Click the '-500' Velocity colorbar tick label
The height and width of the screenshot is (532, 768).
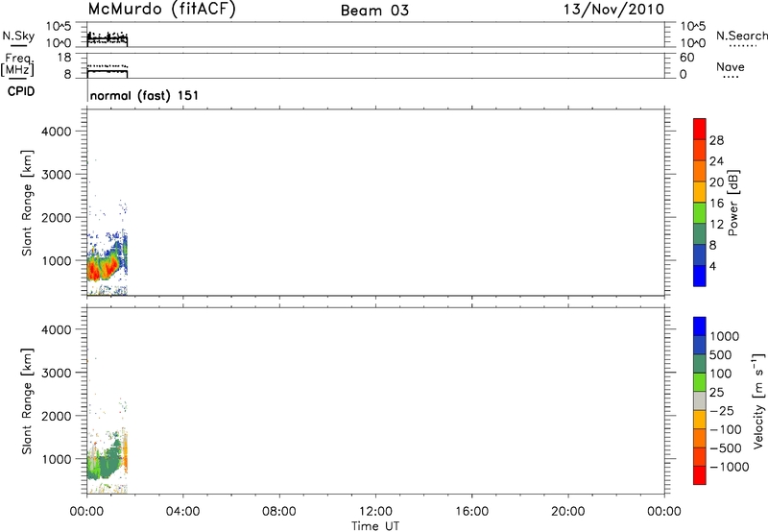(x=725, y=447)
